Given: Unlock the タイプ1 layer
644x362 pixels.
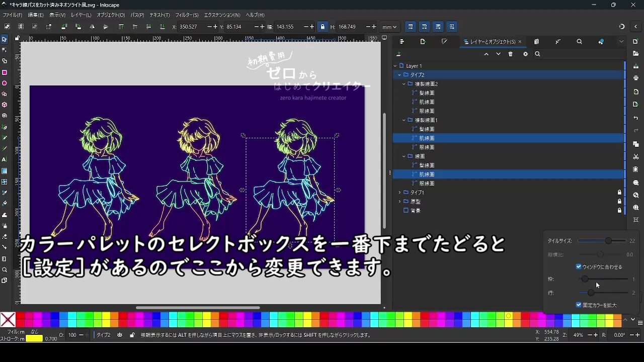Looking at the screenshot, I should 619,193.
